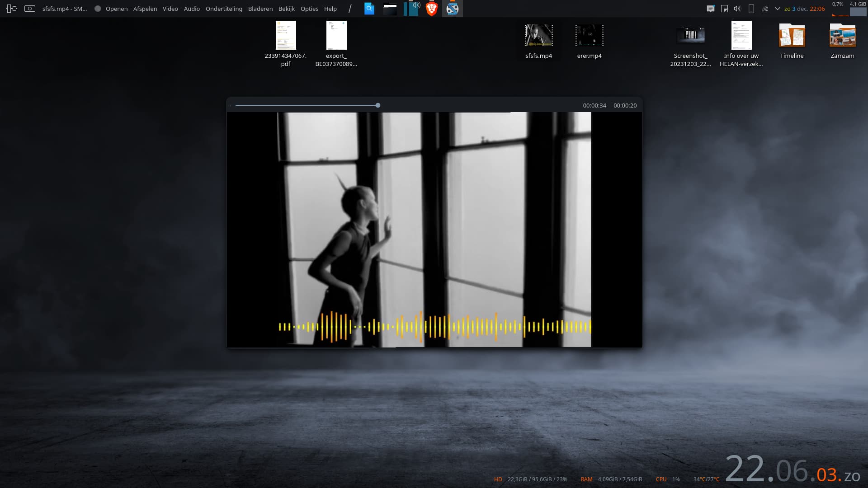Open the file search icon in the panel

369,9
